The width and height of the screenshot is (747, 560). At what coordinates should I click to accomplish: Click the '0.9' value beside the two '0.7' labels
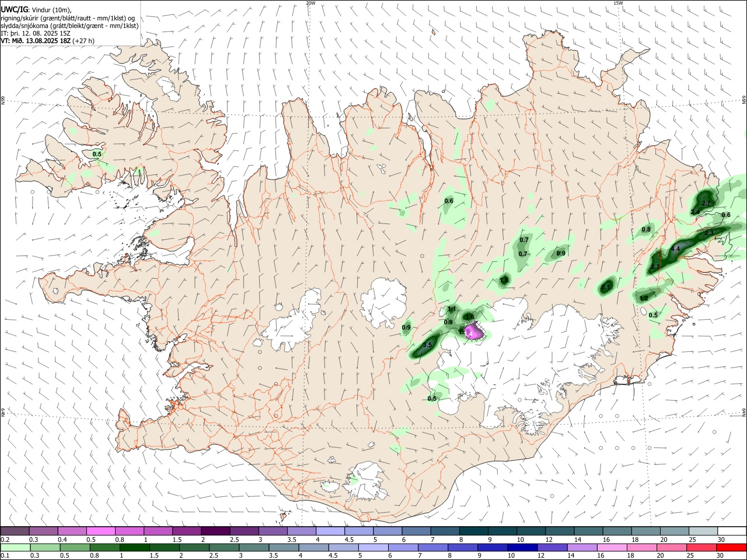(561, 254)
